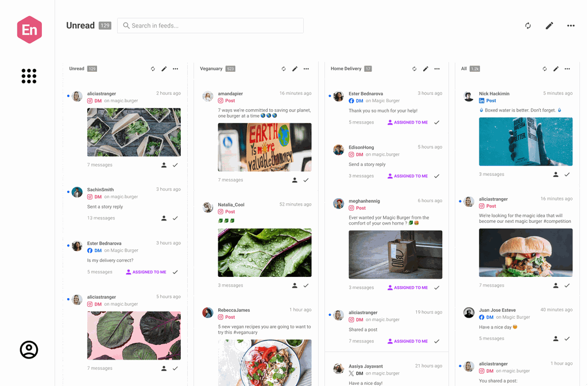Refresh all feeds using top-right refresh icon
The image size is (588, 386).
pyautogui.click(x=528, y=26)
